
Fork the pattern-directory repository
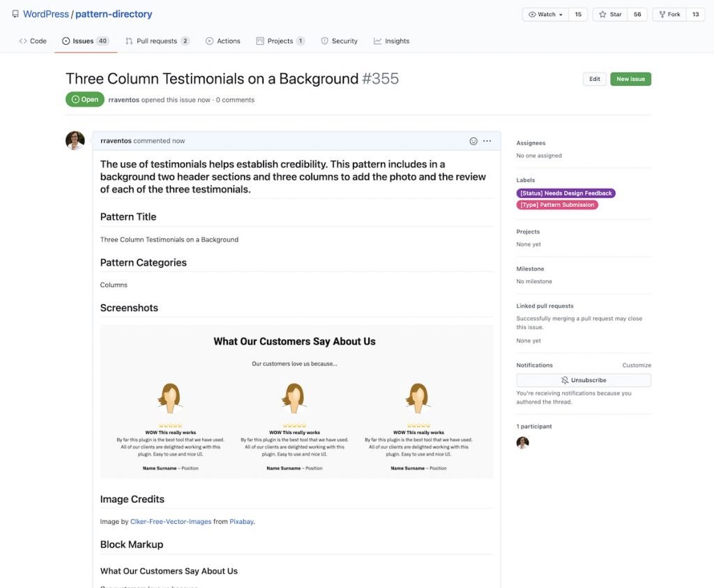[669, 15]
